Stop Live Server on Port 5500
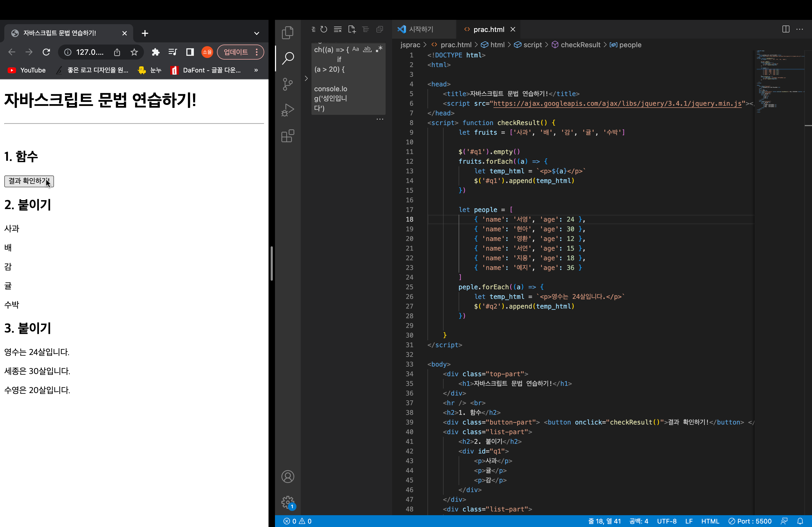 [750, 521]
